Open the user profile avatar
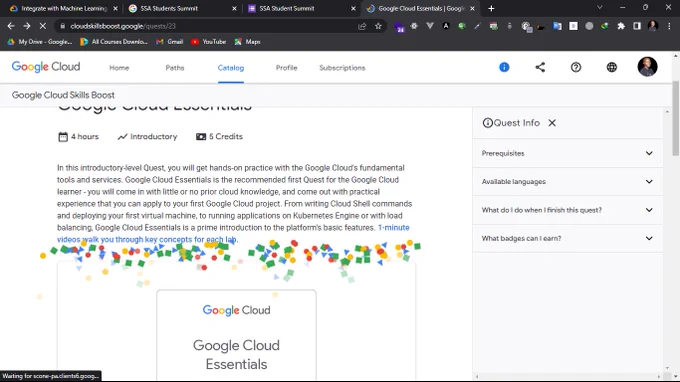 [x=647, y=67]
